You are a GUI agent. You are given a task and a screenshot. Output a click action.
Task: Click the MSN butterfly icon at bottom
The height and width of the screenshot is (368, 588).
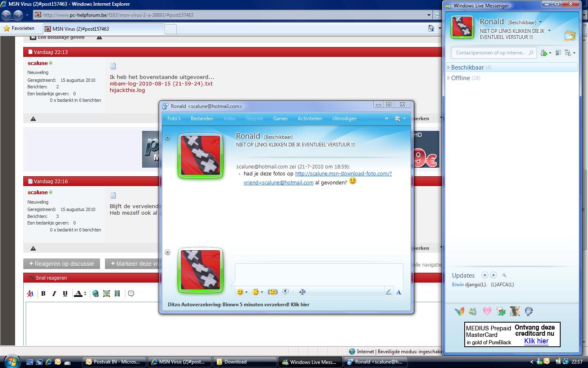[459, 312]
